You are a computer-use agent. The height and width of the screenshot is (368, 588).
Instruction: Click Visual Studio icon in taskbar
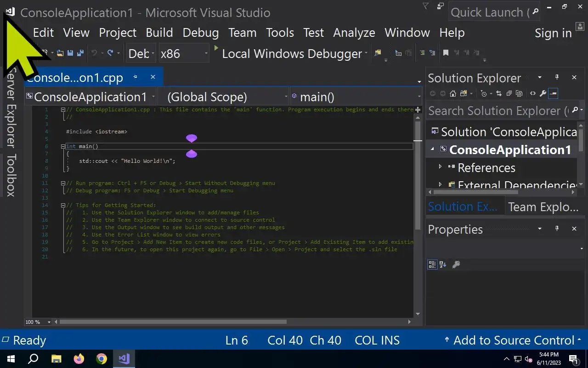pyautogui.click(x=124, y=359)
